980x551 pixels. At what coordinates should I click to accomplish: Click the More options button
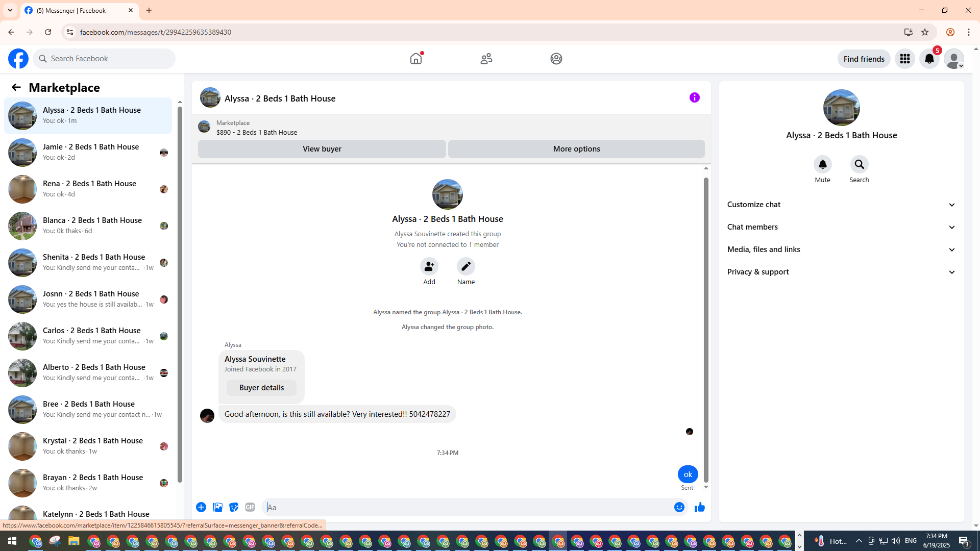pyautogui.click(x=576, y=149)
